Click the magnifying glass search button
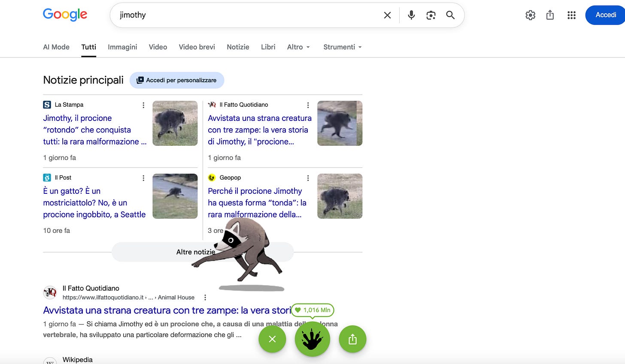625x364 pixels. pyautogui.click(x=450, y=15)
